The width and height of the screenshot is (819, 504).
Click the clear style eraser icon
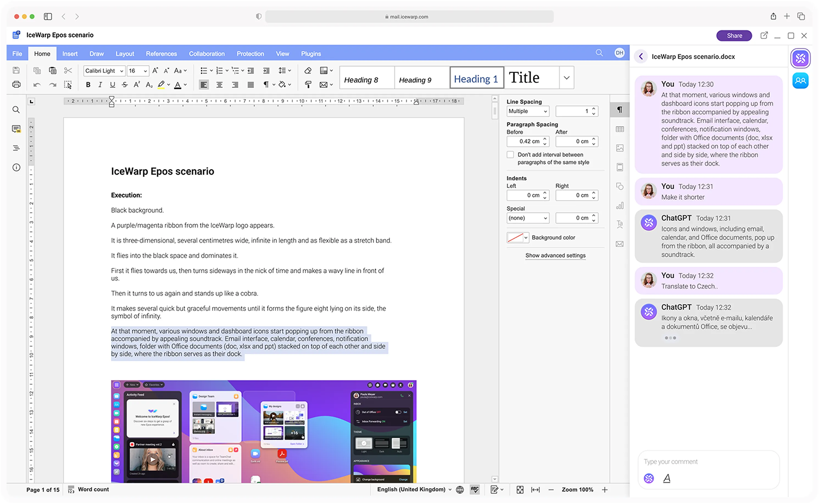pos(308,71)
